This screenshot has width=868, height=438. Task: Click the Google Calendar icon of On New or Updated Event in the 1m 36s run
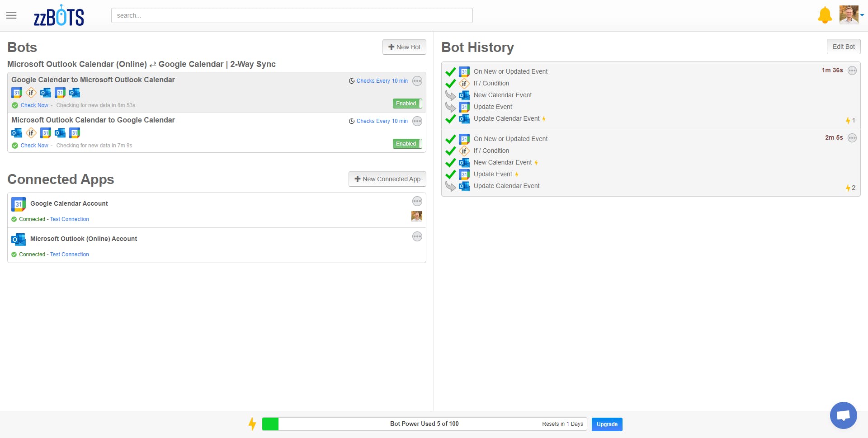464,72
